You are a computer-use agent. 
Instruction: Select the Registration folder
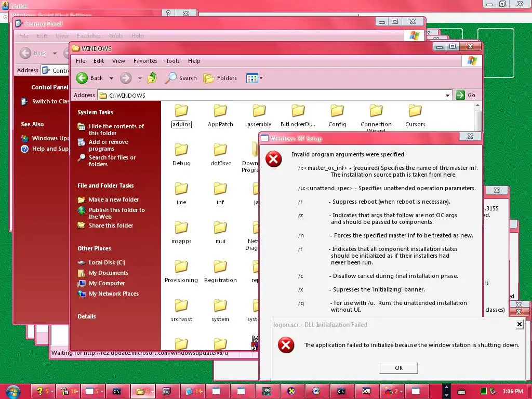[220, 271]
